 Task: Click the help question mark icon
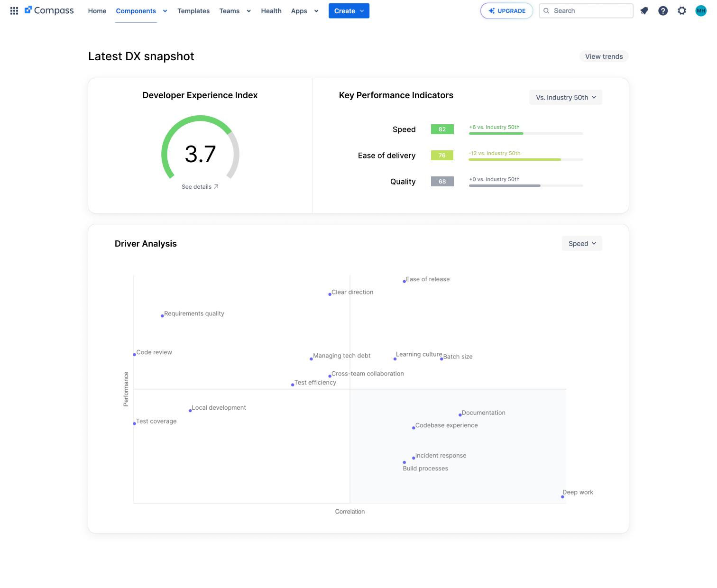tap(663, 10)
